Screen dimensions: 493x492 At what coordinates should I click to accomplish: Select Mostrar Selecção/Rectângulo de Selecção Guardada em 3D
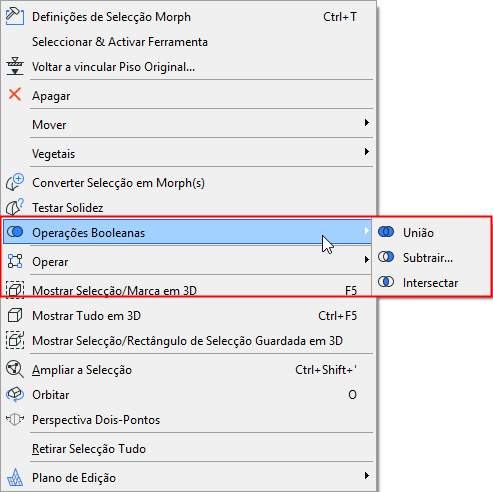click(188, 341)
